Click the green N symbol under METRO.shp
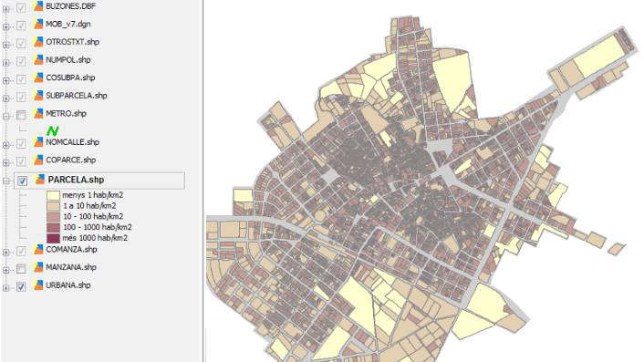Screen dimensions: 644x362 click(x=53, y=131)
